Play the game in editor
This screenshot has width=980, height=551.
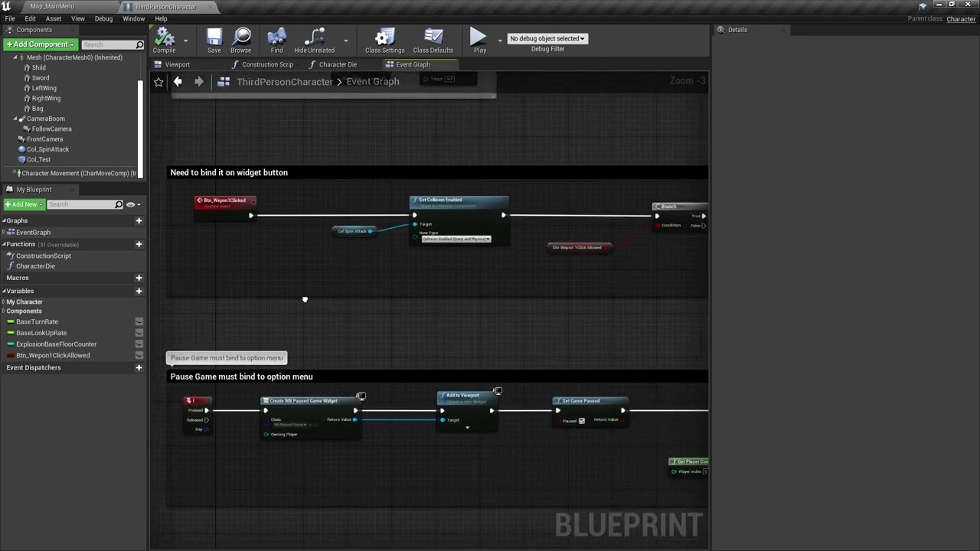(x=479, y=41)
